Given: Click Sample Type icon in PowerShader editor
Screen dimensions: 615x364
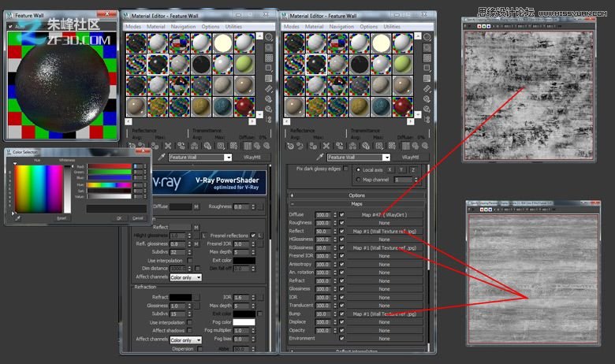Looking at the screenshot, I should [x=269, y=37].
